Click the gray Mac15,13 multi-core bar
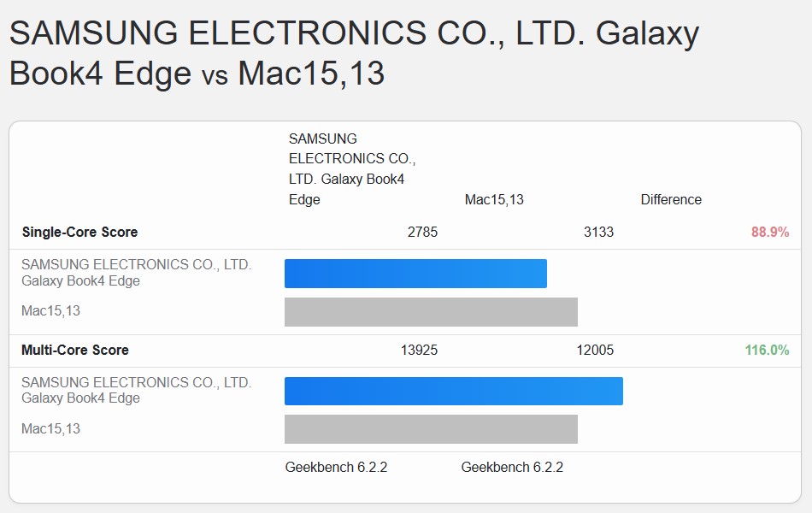The image size is (812, 513). click(431, 429)
